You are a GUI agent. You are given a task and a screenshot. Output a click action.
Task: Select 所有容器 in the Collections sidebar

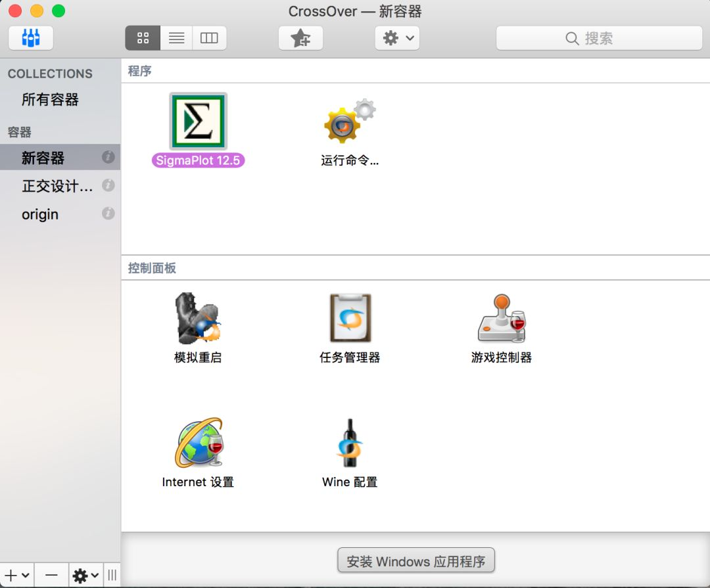coord(50,100)
